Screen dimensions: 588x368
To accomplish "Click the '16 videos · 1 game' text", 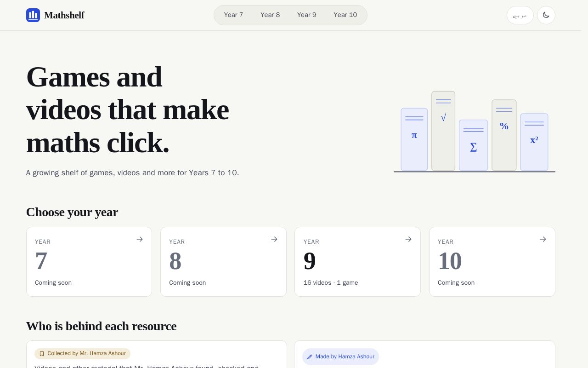I will click(331, 283).
